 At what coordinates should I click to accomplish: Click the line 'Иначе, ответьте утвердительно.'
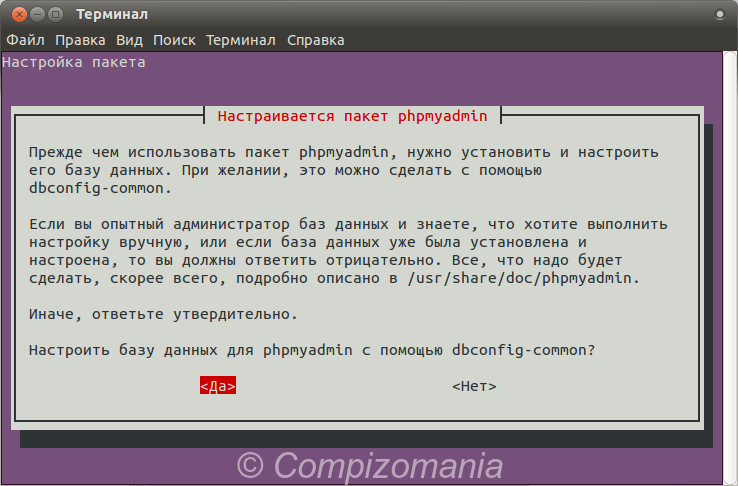coord(163,314)
